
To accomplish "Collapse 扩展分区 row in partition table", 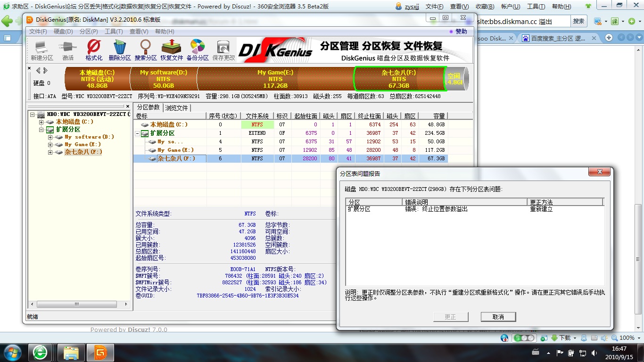I will pyautogui.click(x=138, y=133).
